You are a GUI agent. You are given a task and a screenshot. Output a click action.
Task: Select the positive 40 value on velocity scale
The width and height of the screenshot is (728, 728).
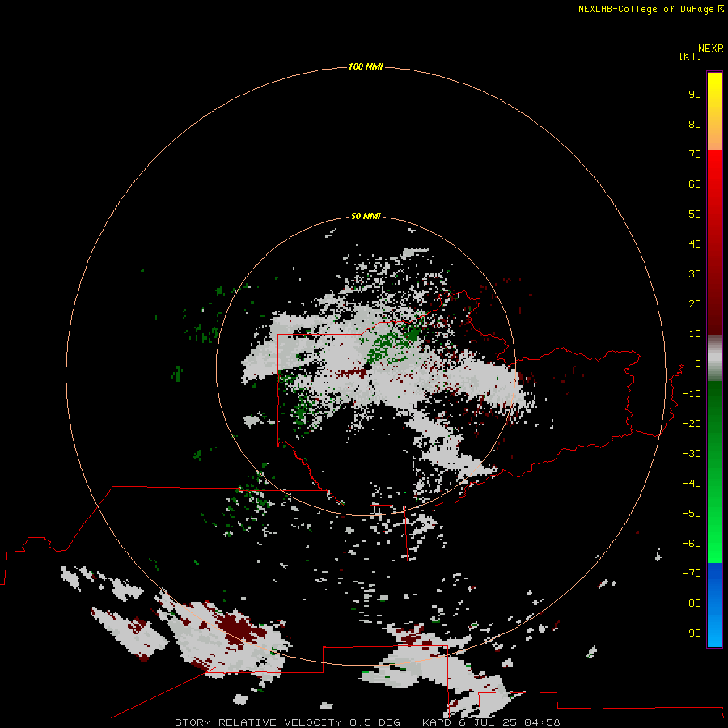pos(695,243)
